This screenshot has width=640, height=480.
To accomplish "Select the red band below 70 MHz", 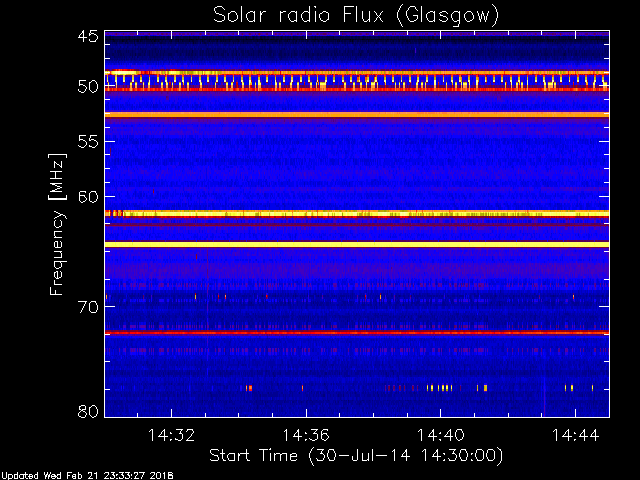I will (356, 332).
